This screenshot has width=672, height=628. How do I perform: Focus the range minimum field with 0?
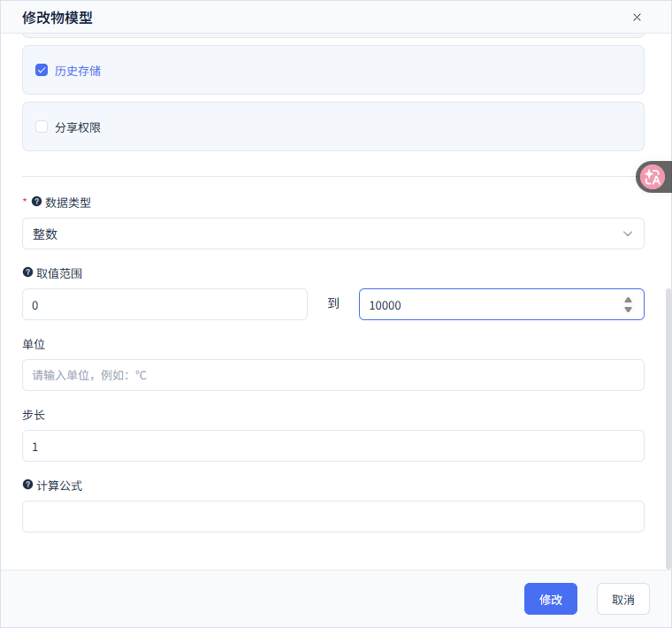coord(164,304)
